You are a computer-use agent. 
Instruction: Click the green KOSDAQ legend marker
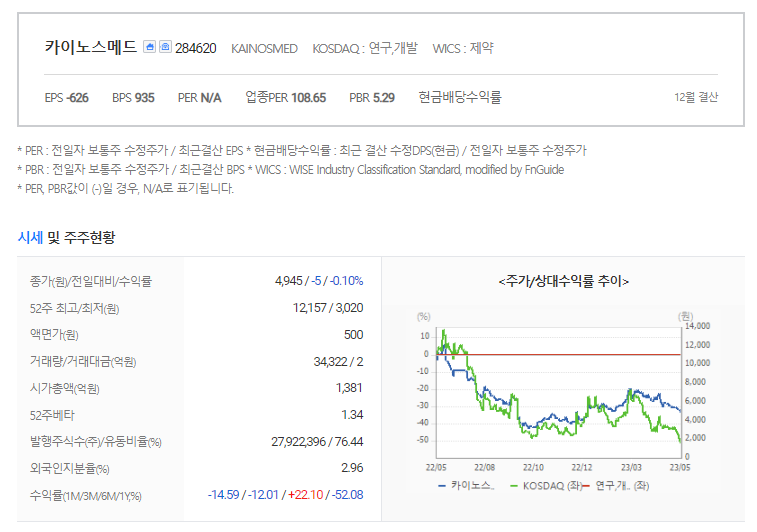(x=514, y=486)
